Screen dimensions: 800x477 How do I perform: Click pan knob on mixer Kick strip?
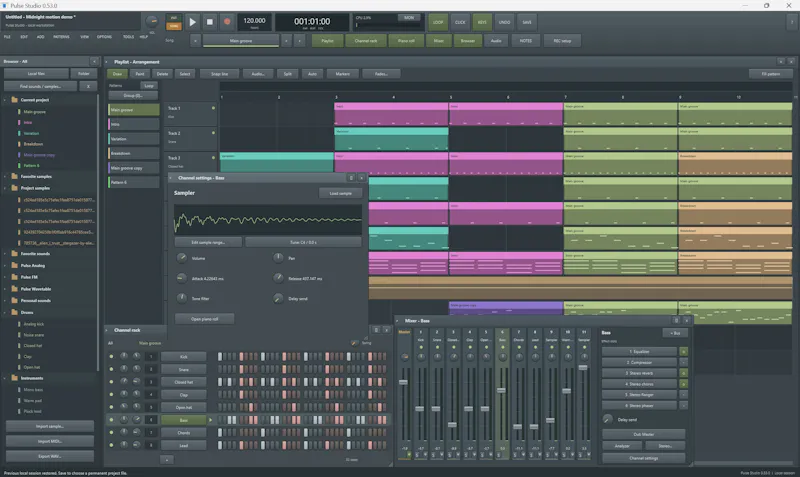point(421,357)
